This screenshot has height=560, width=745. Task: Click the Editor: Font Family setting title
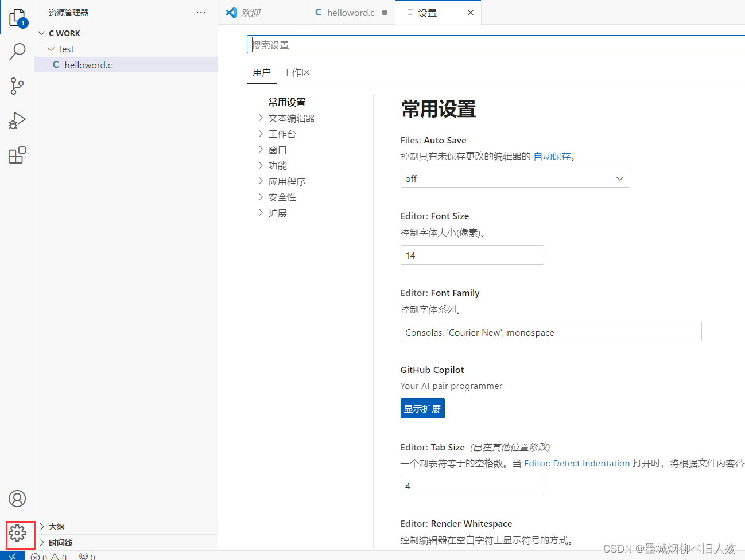click(x=440, y=293)
